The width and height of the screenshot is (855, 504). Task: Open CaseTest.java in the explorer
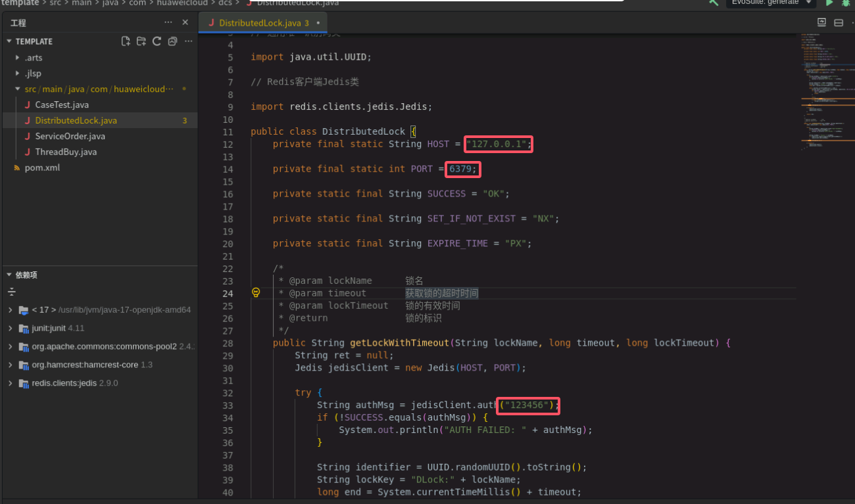pos(62,104)
